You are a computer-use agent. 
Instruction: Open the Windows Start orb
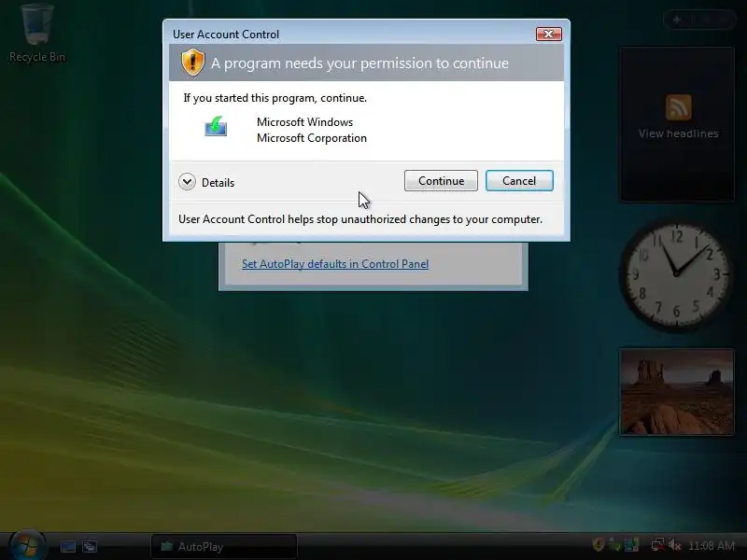point(28,545)
